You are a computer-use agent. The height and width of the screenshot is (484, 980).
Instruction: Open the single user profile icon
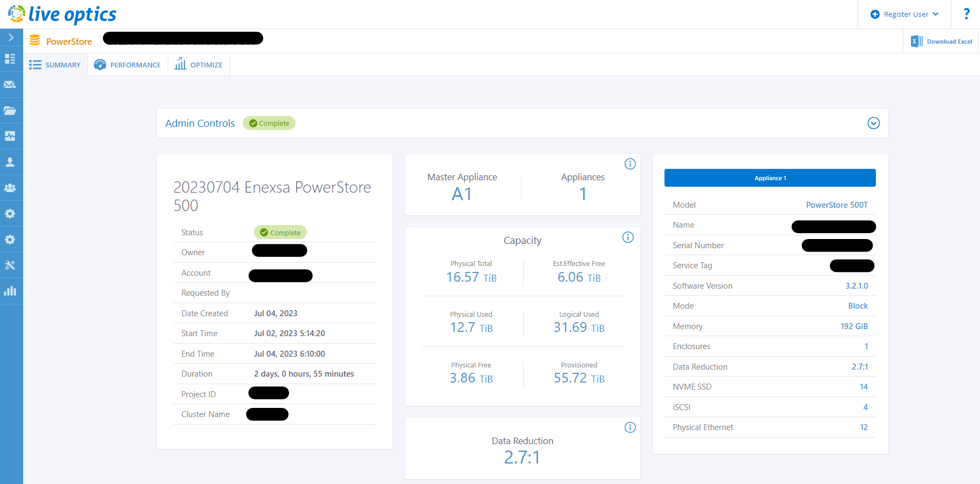(x=10, y=162)
